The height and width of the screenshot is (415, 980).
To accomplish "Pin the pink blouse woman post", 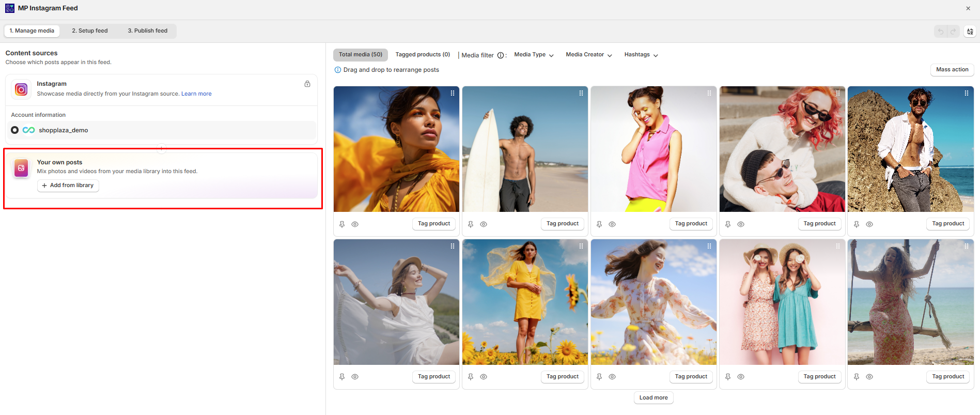I will point(599,224).
